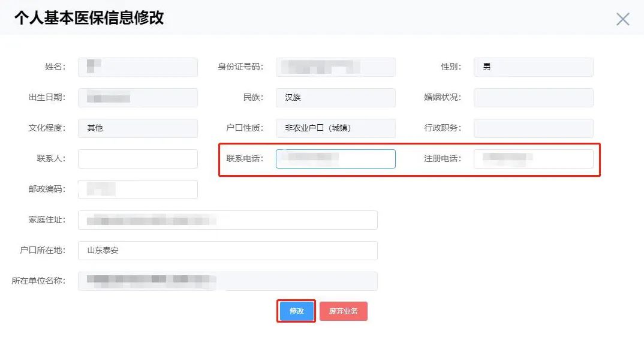Click the empty 行政职务 field
This screenshot has height=361, width=644.
click(533, 128)
